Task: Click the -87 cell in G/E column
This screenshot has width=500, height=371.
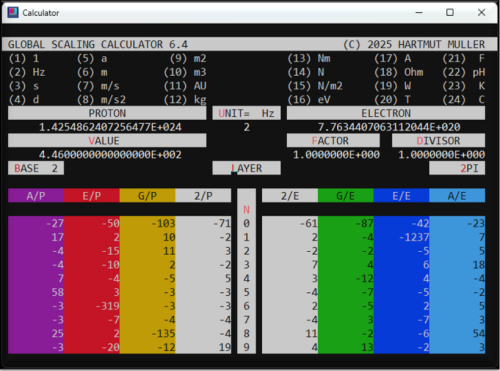Action: [364, 223]
